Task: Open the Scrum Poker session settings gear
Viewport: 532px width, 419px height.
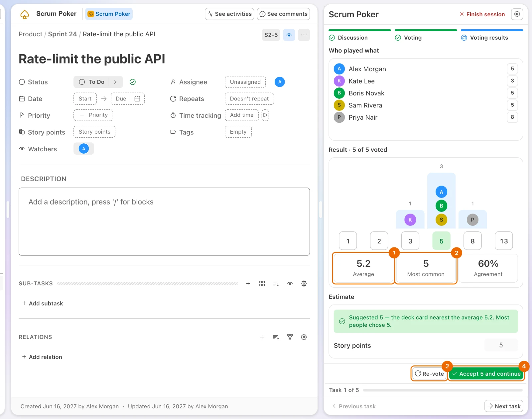Action: (517, 14)
